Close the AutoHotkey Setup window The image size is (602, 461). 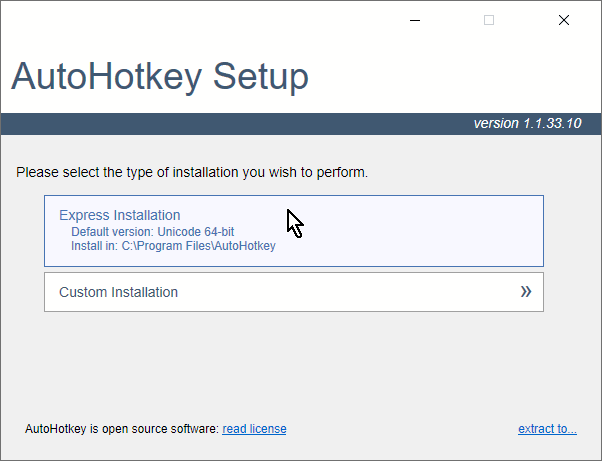coord(564,20)
